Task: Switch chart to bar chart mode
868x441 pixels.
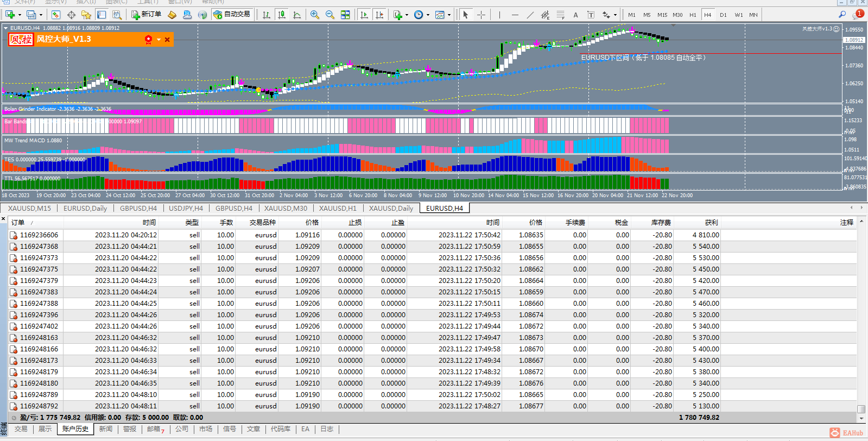Action: click(x=266, y=15)
